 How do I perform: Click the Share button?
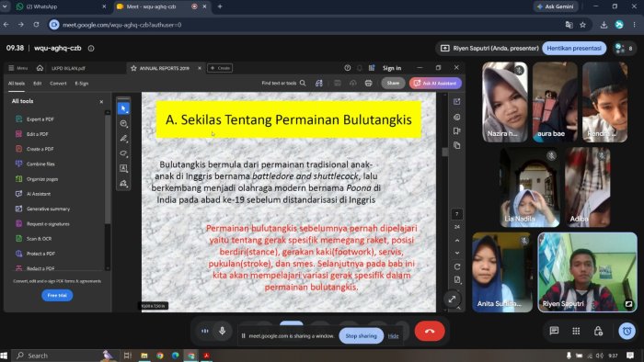click(393, 84)
